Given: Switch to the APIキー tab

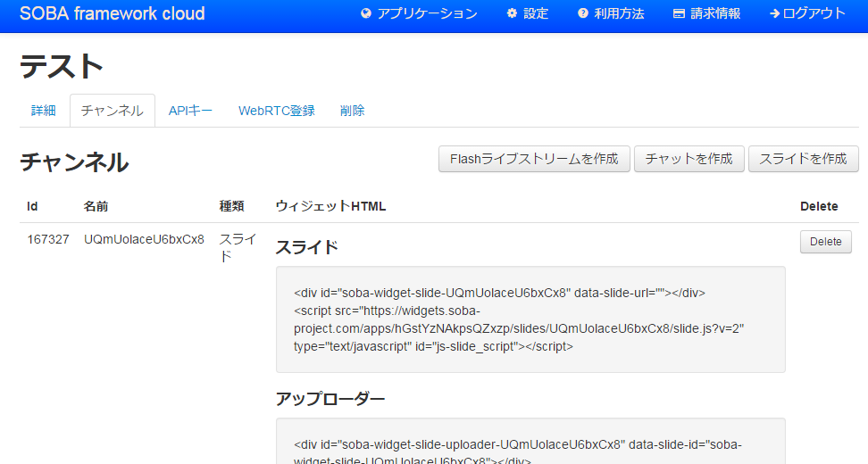Looking at the screenshot, I should point(190,111).
